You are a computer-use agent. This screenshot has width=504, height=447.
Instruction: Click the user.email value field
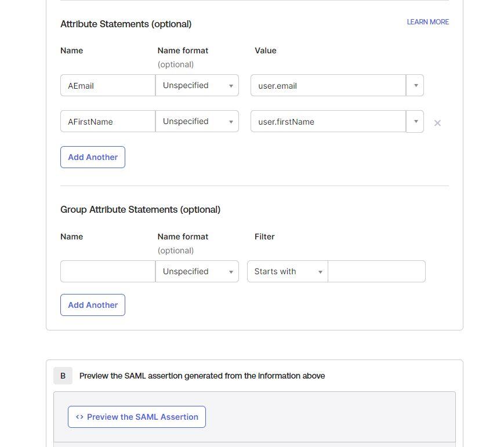click(x=328, y=85)
